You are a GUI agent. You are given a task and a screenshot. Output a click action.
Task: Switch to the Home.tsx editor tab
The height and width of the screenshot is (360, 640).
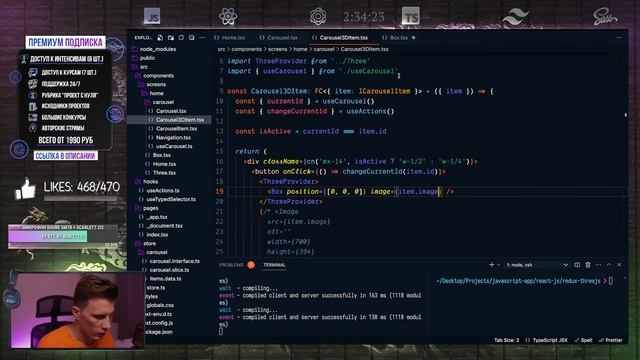pyautogui.click(x=230, y=38)
